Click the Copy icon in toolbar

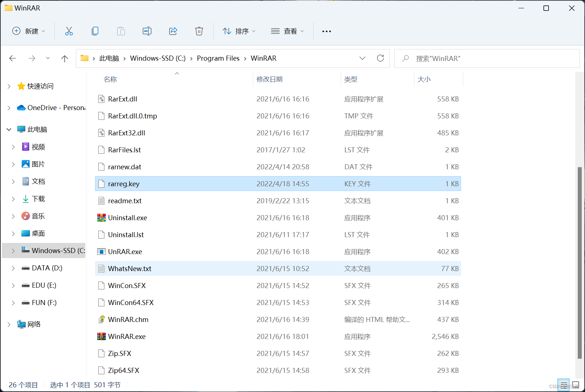coord(95,31)
